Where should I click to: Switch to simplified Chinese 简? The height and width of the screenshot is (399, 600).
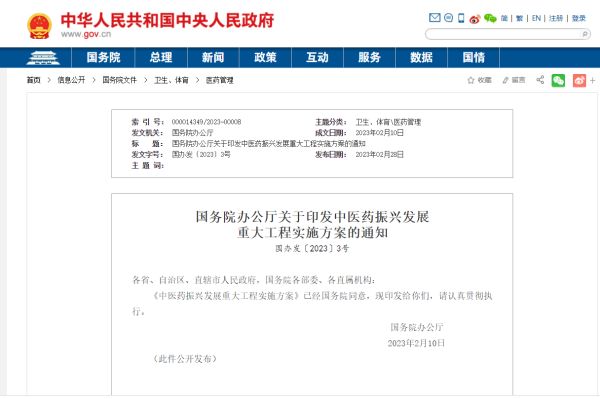[504, 18]
